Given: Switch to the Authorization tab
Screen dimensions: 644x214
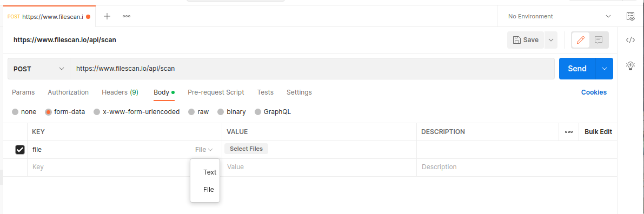Looking at the screenshot, I should [x=68, y=92].
